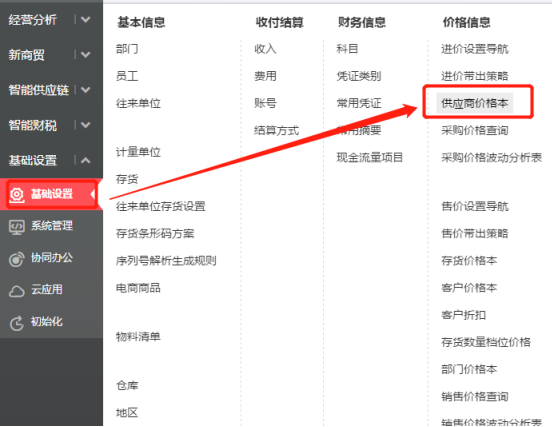This screenshot has width=552, height=427.
Task: Expand the 经营分析 chevron
Action: coord(86,20)
